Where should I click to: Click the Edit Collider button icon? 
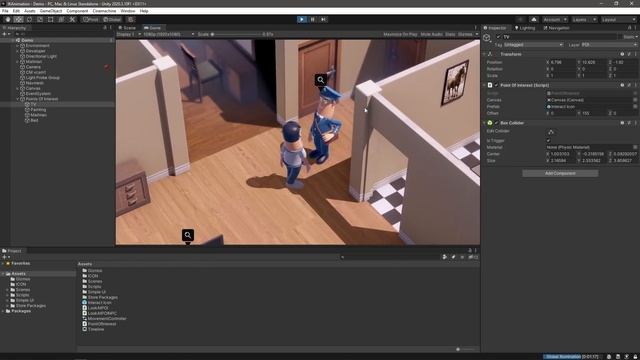click(551, 132)
